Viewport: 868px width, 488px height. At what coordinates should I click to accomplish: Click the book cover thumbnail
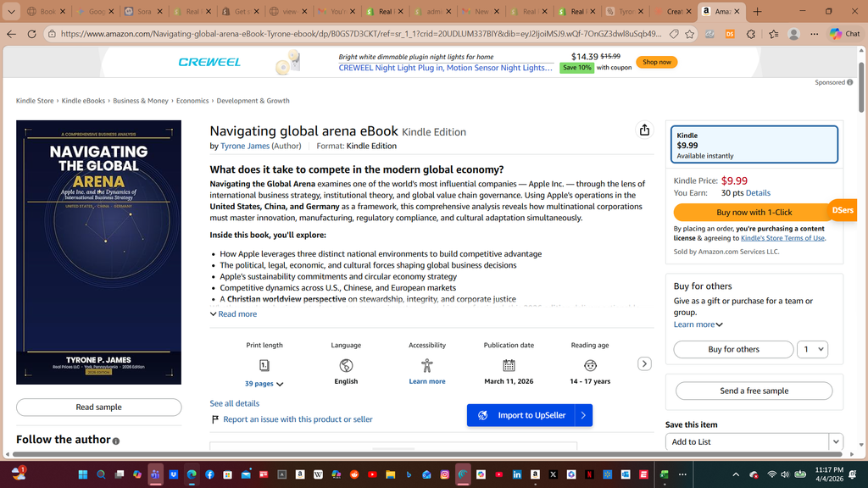[x=98, y=252]
